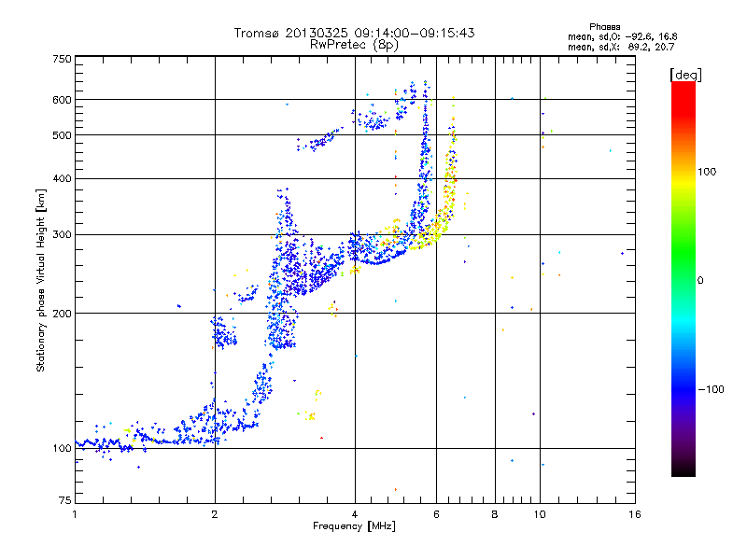Viewport: 747px width, 560px height.
Task: Click the colorbar tick label '-100'
Action: pos(711,389)
